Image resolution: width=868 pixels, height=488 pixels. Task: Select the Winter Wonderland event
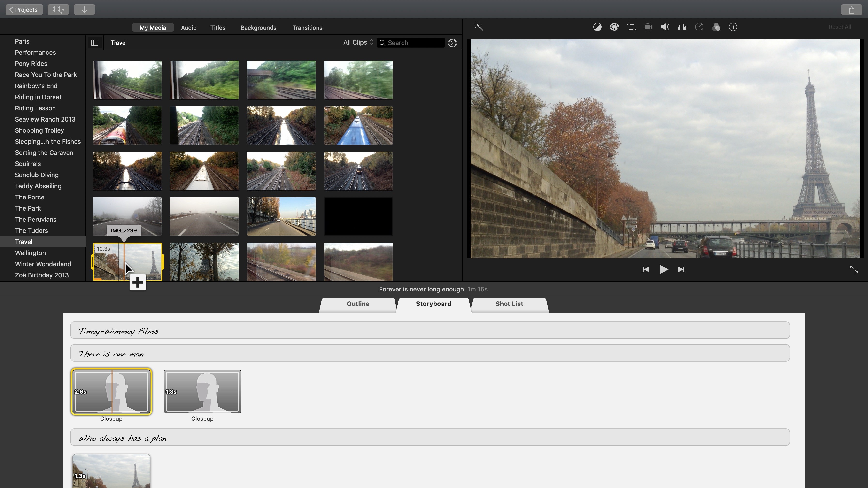click(43, 264)
